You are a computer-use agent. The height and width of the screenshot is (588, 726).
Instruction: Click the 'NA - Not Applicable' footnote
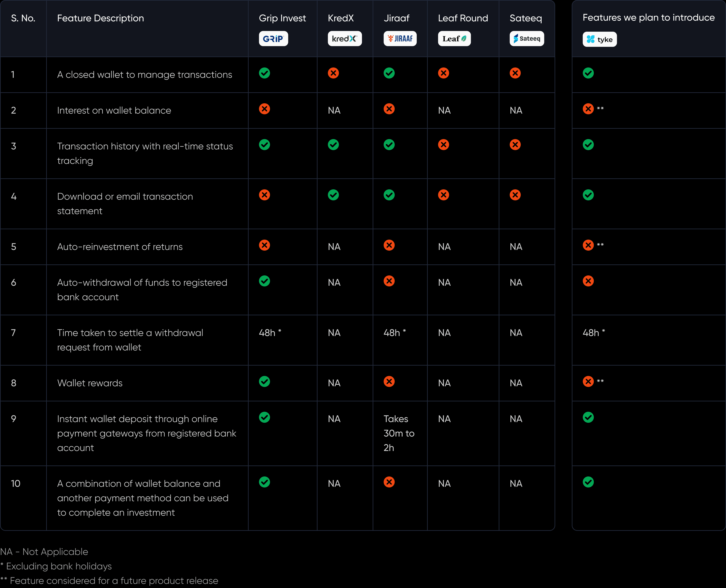[44, 552]
